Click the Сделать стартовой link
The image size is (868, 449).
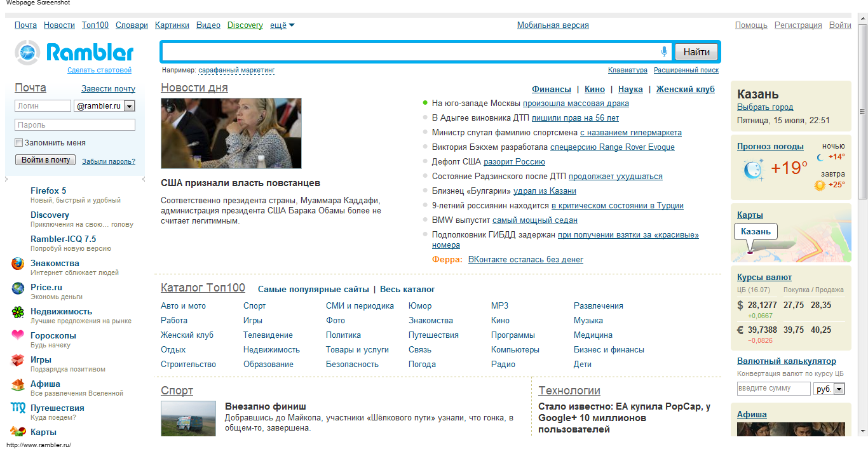(100, 70)
